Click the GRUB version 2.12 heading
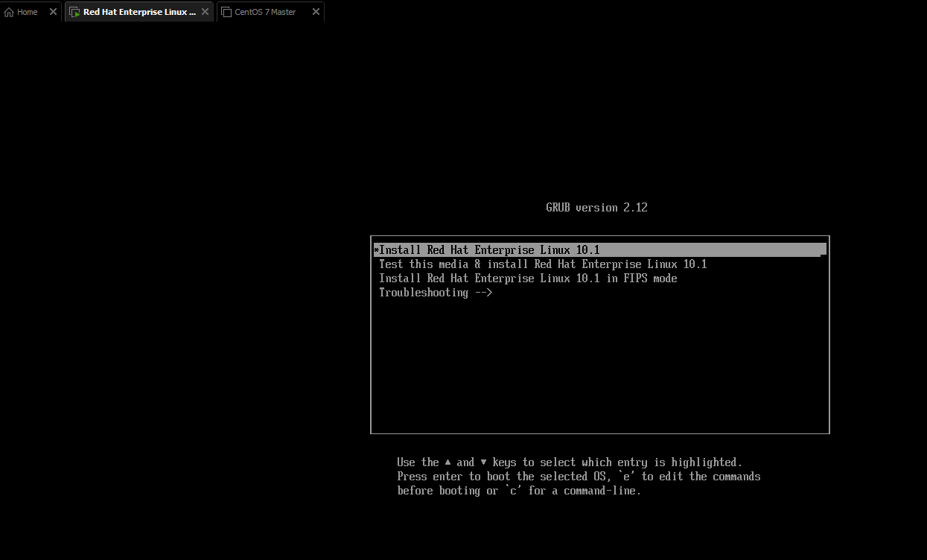Screen dimensions: 927x560 tap(596, 208)
